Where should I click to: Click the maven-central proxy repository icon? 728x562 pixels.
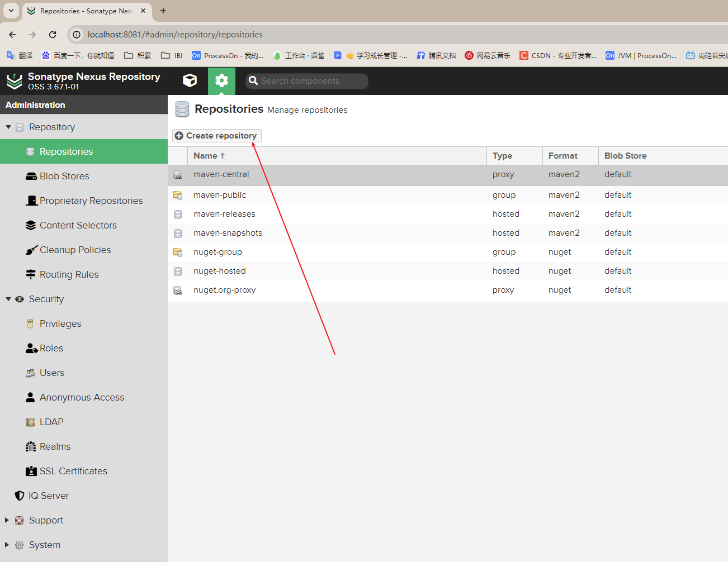tap(178, 175)
